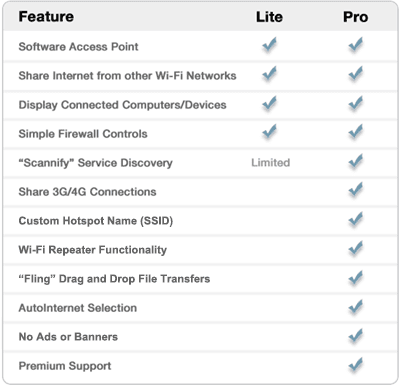Click the Limited label under Lite
The width and height of the screenshot is (400, 385).
pyautogui.click(x=271, y=163)
